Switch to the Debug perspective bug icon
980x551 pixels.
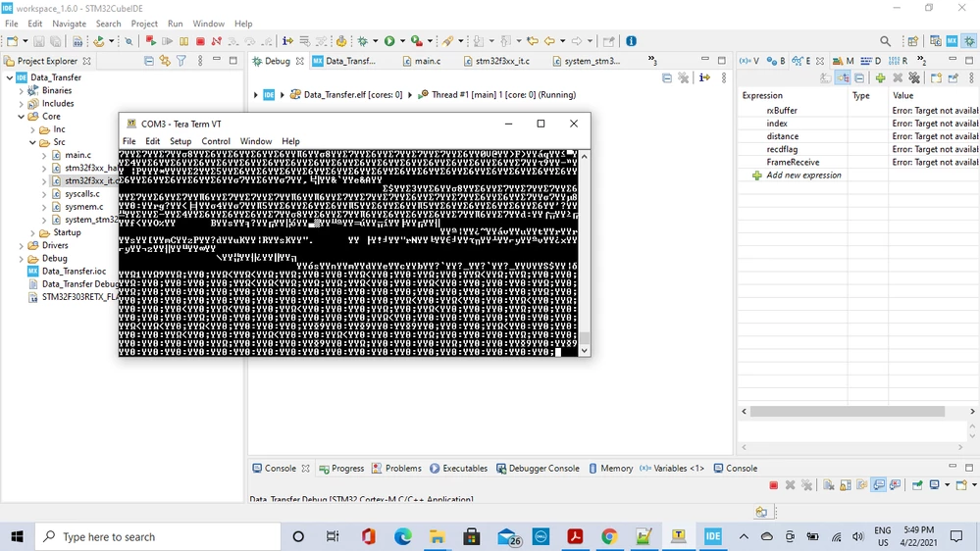(969, 41)
